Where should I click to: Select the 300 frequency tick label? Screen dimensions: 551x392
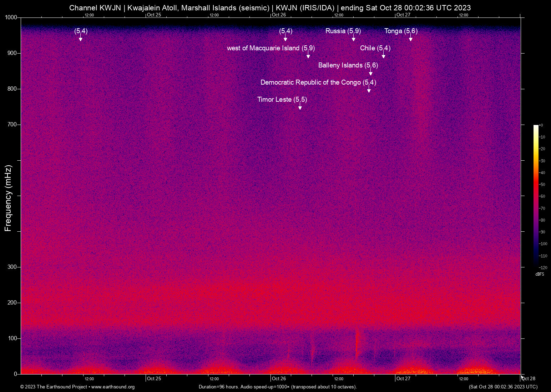(12, 267)
